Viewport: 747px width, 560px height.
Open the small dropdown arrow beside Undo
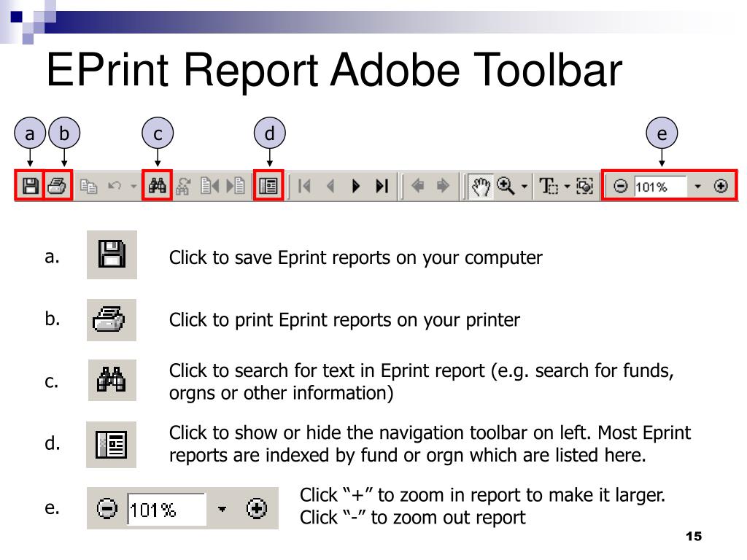click(x=134, y=186)
